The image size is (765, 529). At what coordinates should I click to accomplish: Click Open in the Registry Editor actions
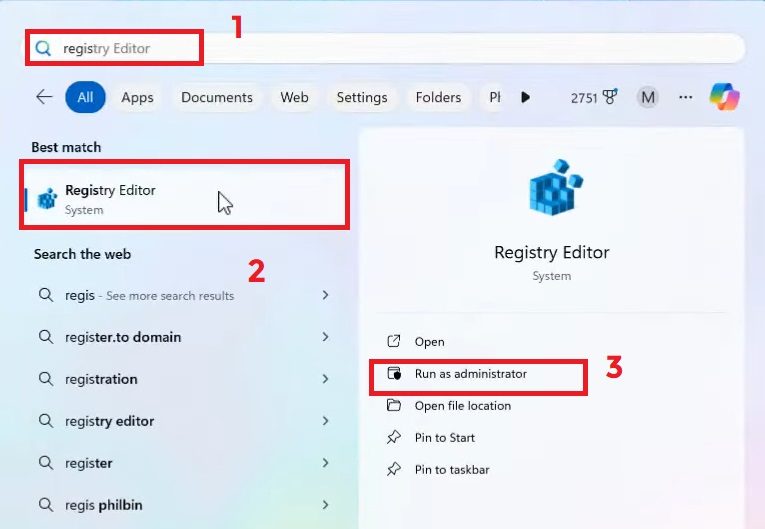pos(429,342)
